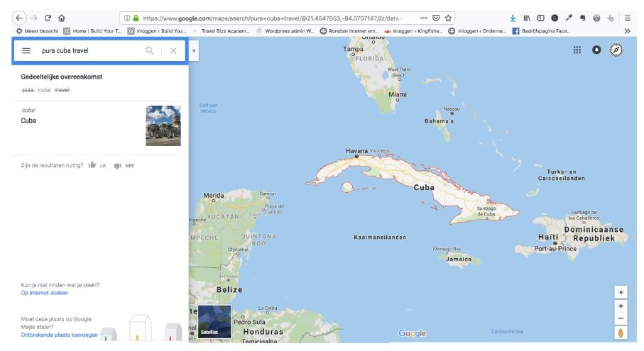The image size is (644, 351).
Task: Open Travel Bizz Academ... bookmark
Action: [221, 30]
